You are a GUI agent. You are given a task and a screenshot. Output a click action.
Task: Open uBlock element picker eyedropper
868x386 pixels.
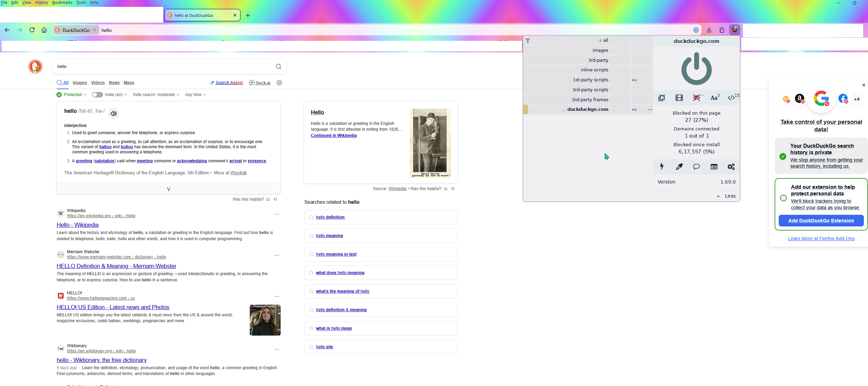point(679,167)
